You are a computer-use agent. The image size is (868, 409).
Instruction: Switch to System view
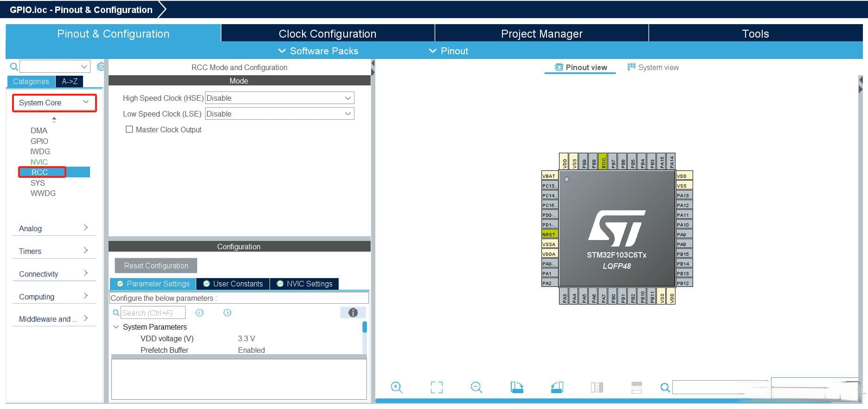[x=653, y=67]
